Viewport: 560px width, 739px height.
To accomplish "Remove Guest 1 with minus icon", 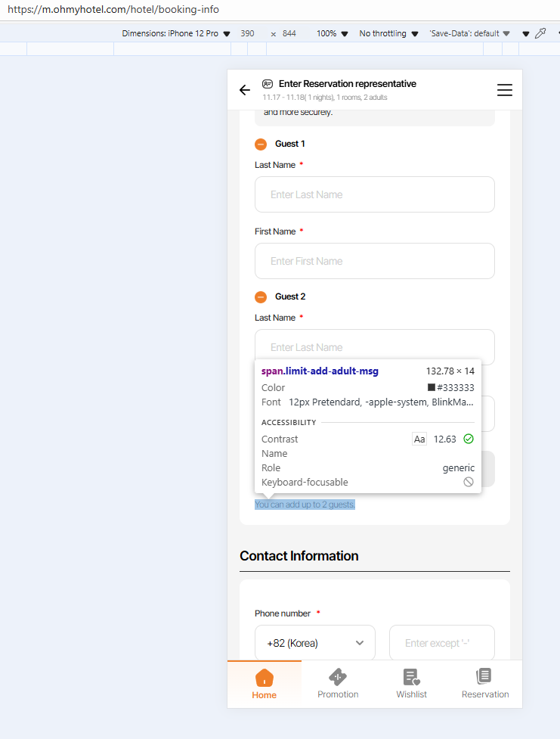I will click(x=261, y=144).
